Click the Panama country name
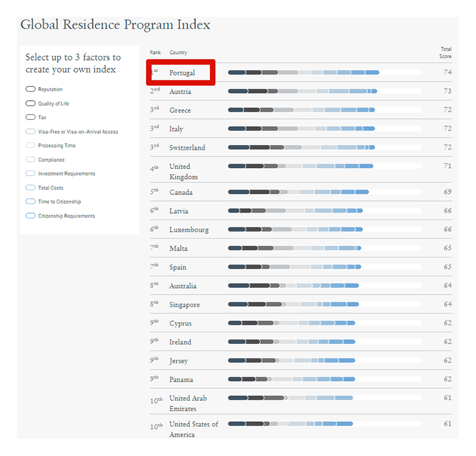 click(181, 379)
